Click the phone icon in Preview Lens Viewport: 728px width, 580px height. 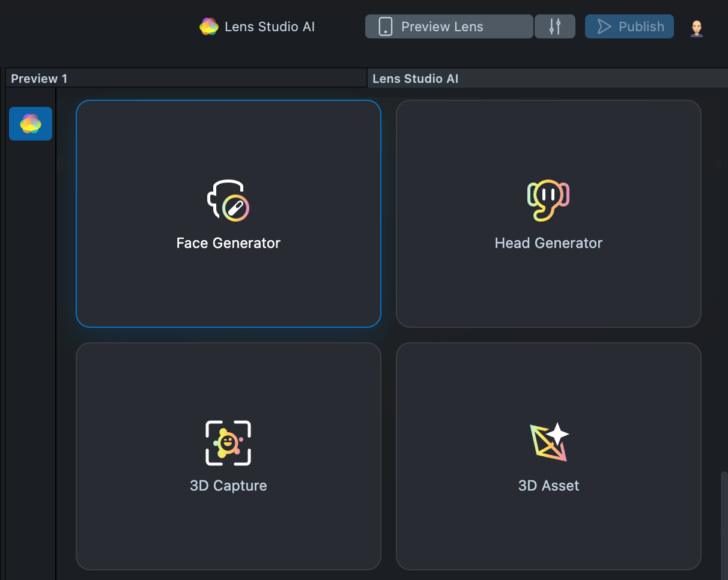click(386, 26)
